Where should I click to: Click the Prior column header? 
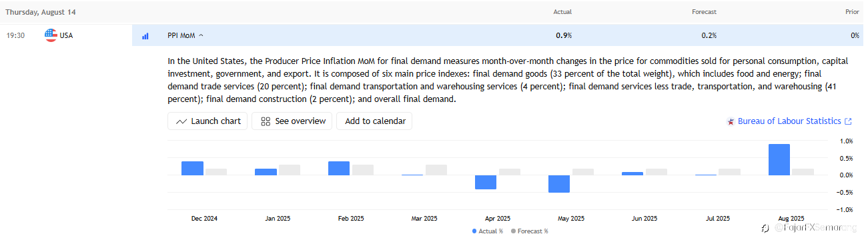(852, 11)
